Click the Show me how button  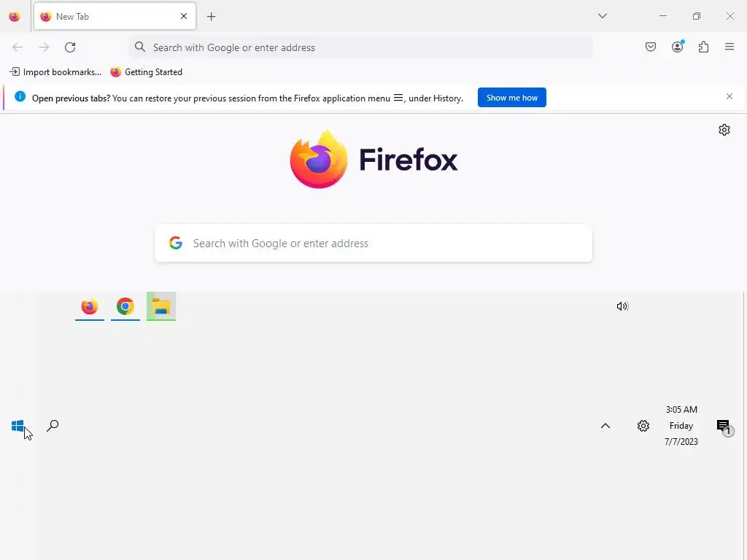click(511, 98)
